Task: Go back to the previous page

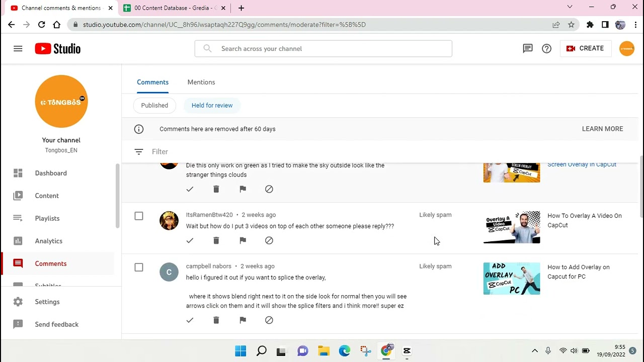Action: (12, 25)
